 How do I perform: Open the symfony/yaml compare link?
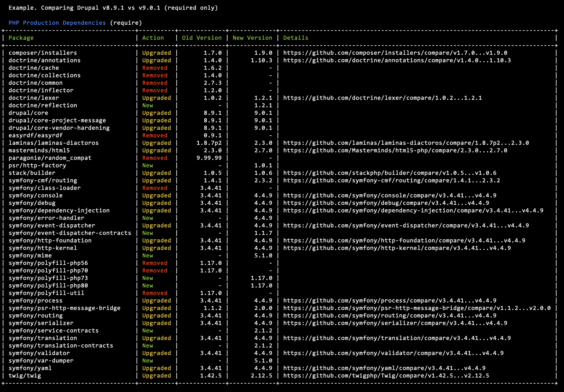(384, 368)
